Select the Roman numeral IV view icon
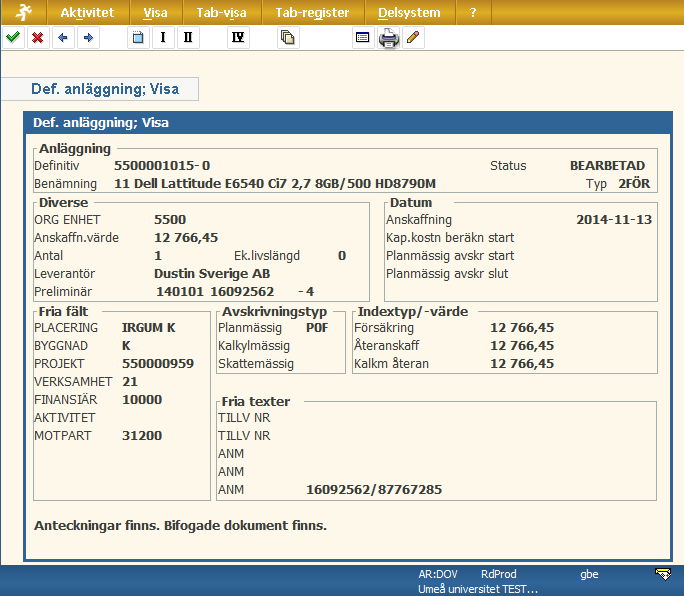Viewport: 684px width, 596px height. [238, 38]
